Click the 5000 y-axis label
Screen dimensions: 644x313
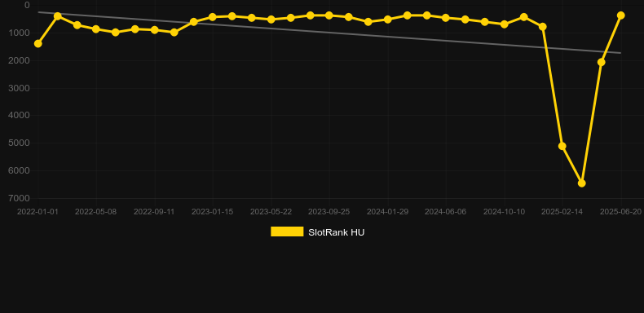click(19, 143)
